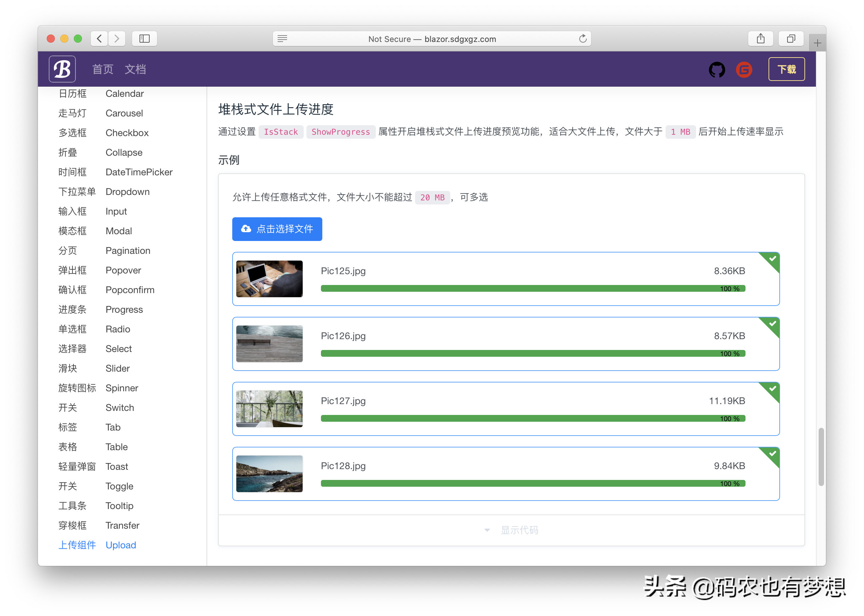Go forward with Safari's forward arrow

117,39
